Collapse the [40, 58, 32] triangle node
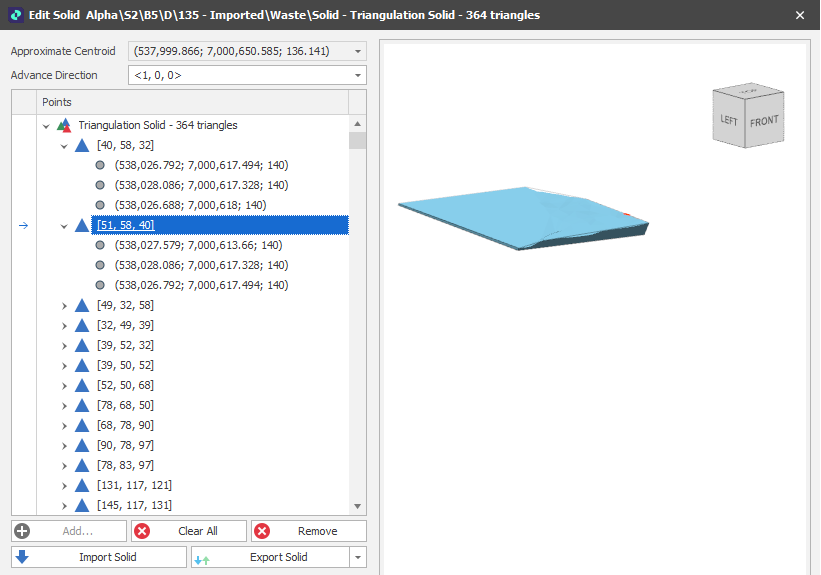This screenshot has height=575, width=821. point(64,146)
